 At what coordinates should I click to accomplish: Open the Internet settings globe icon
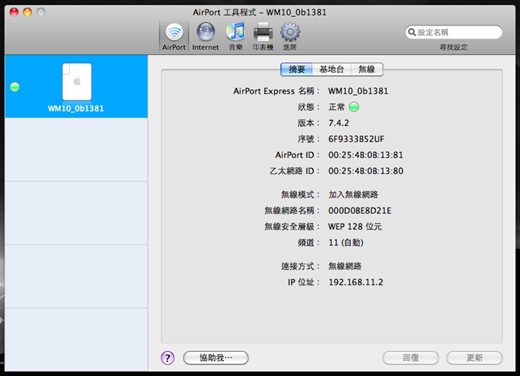[x=206, y=36]
